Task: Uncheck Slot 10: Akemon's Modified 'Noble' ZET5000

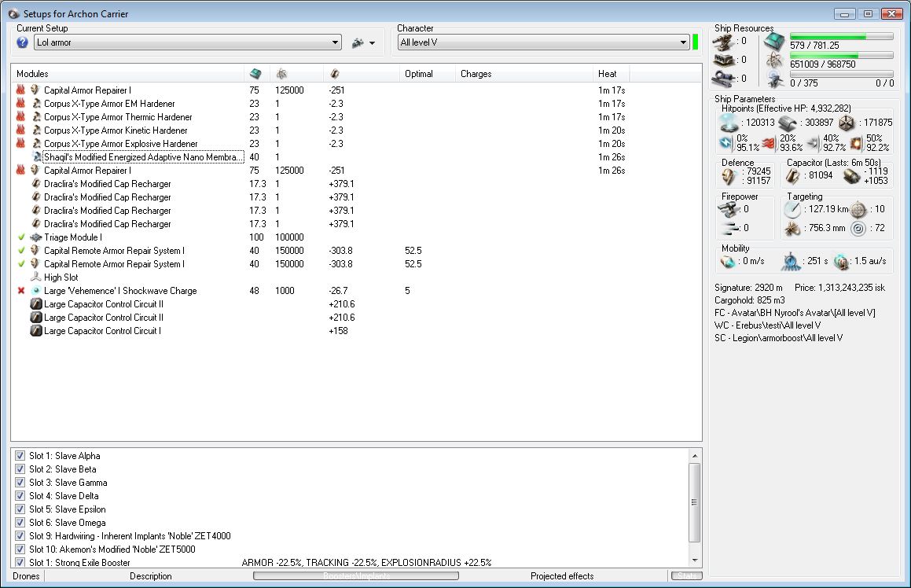Action: pos(20,549)
